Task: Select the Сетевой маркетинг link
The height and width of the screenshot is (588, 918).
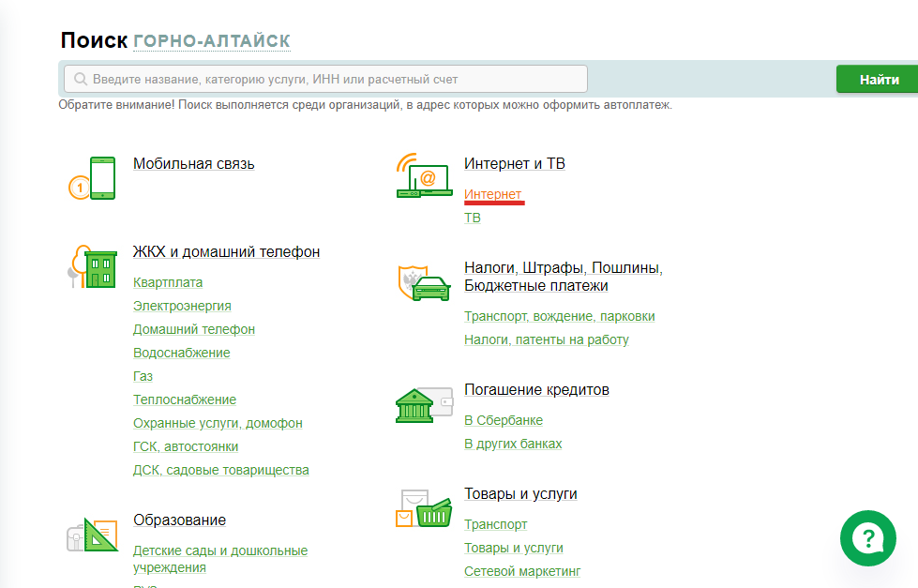Action: [x=523, y=571]
